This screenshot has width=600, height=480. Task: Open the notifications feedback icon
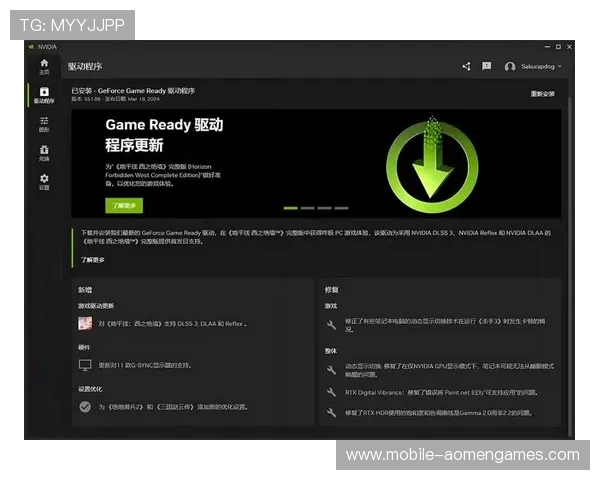click(x=486, y=66)
